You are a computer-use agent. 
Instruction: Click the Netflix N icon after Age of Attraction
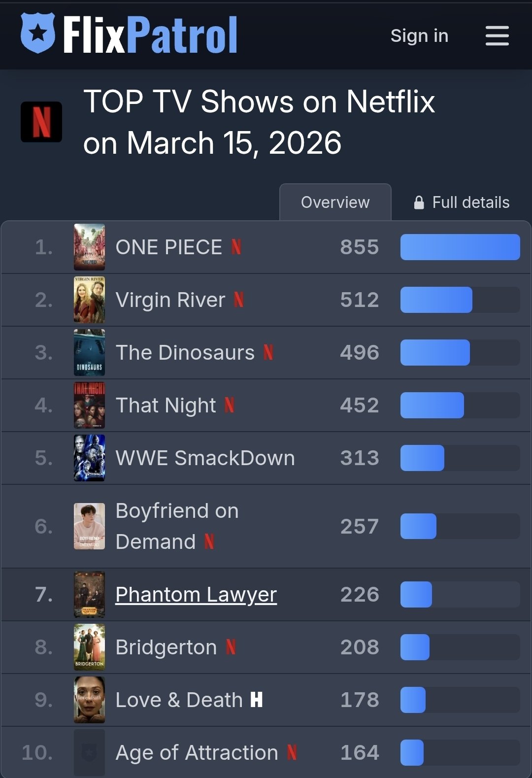click(292, 752)
